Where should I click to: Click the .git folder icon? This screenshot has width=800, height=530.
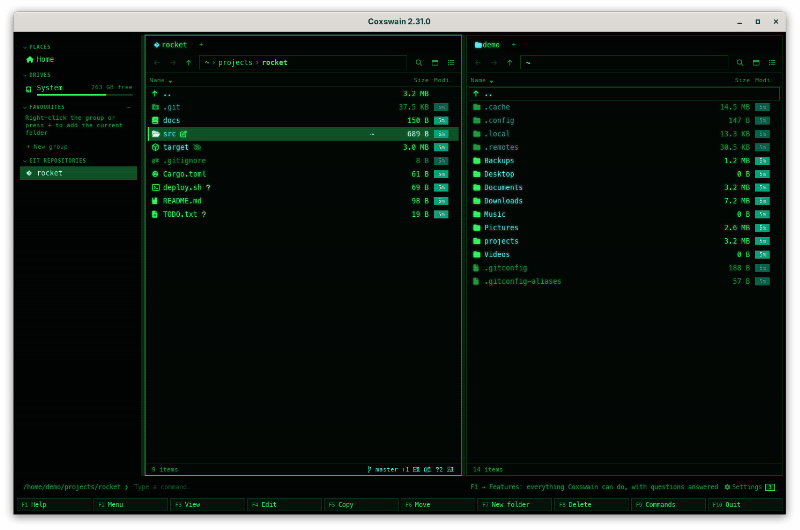point(156,107)
